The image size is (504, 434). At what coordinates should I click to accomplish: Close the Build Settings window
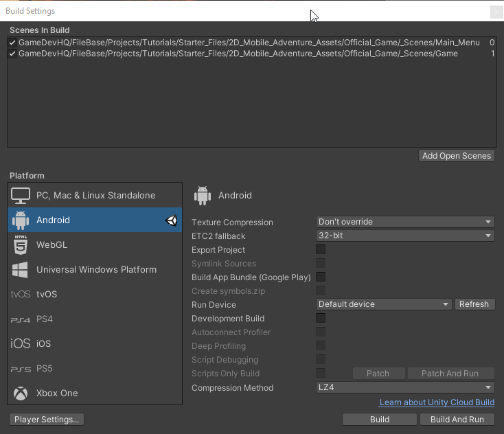point(496,12)
